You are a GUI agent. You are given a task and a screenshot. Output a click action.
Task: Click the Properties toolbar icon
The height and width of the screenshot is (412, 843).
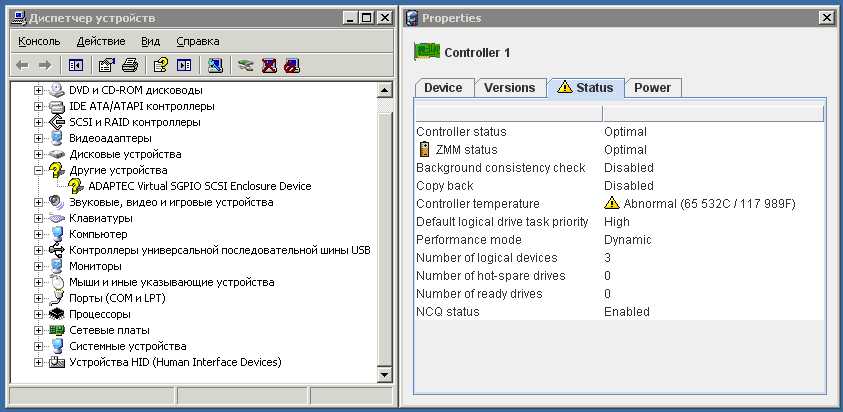coord(106,66)
